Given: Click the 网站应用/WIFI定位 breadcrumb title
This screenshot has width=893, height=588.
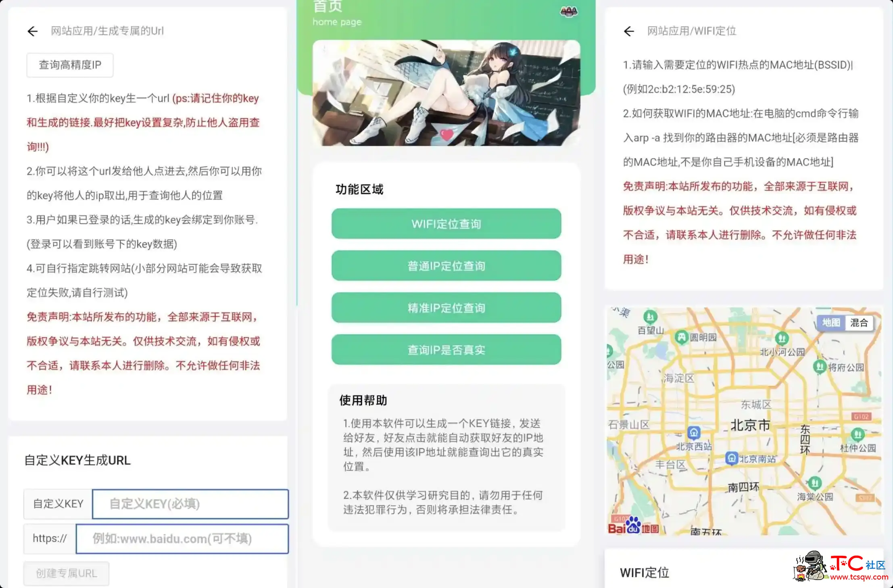Looking at the screenshot, I should (692, 31).
